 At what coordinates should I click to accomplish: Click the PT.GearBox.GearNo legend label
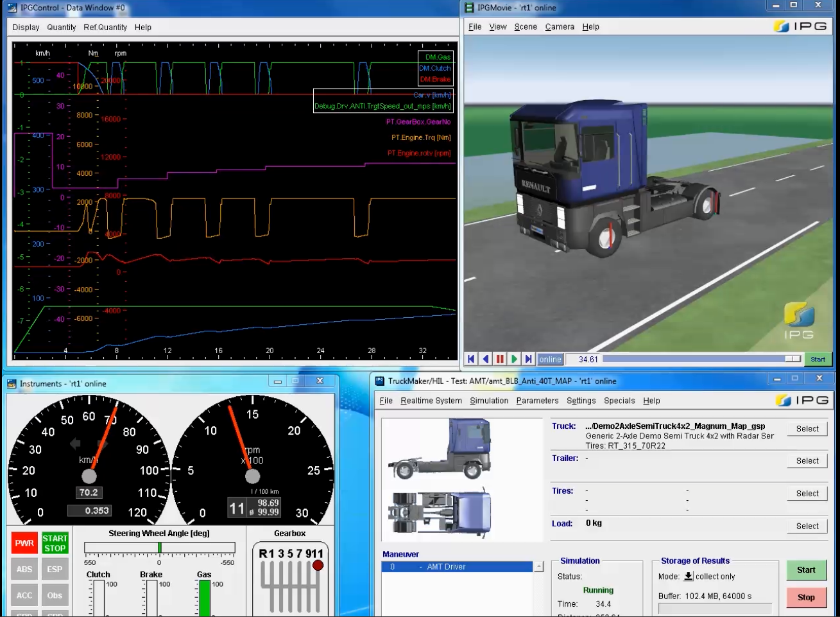418,121
